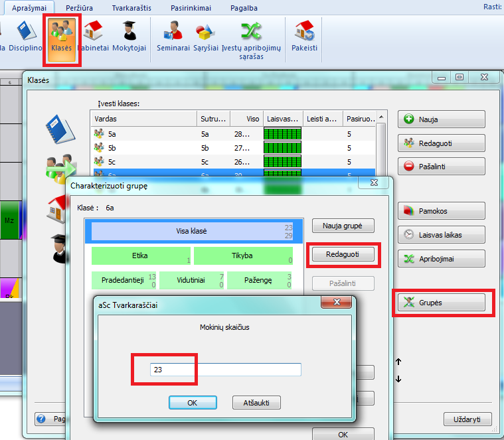The height and width of the screenshot is (440, 504).
Task: Sort the list by Vardas column header
Action: [143, 119]
